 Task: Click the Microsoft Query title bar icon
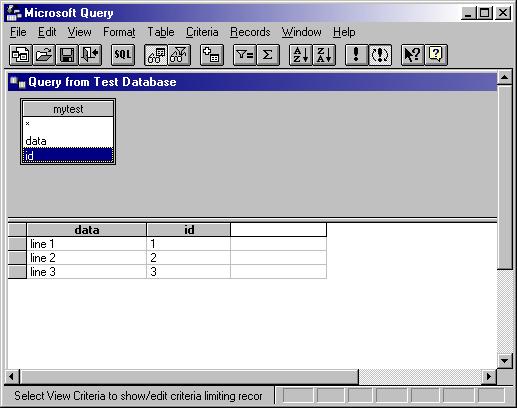coord(14,13)
